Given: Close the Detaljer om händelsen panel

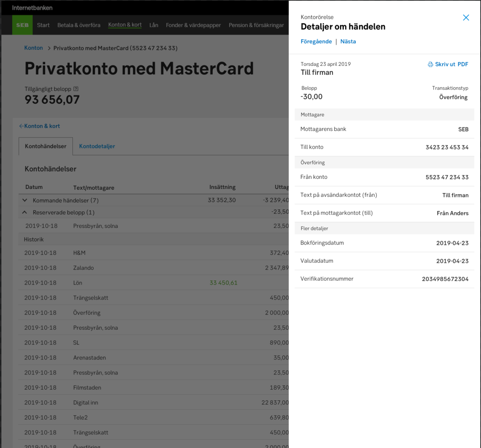Looking at the screenshot, I should tap(466, 17).
